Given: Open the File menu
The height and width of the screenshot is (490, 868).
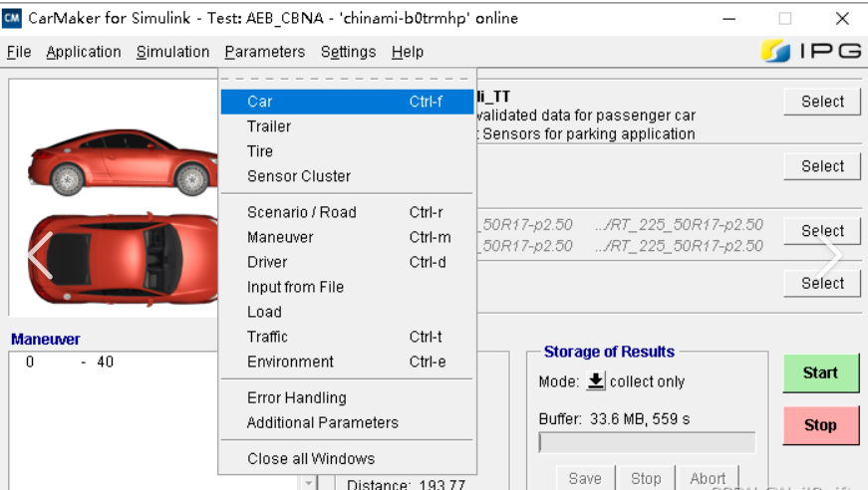Looking at the screenshot, I should tap(19, 52).
